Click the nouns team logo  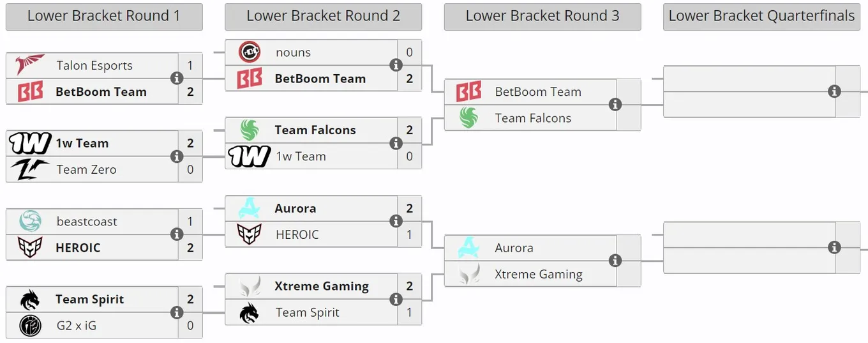coord(250,52)
